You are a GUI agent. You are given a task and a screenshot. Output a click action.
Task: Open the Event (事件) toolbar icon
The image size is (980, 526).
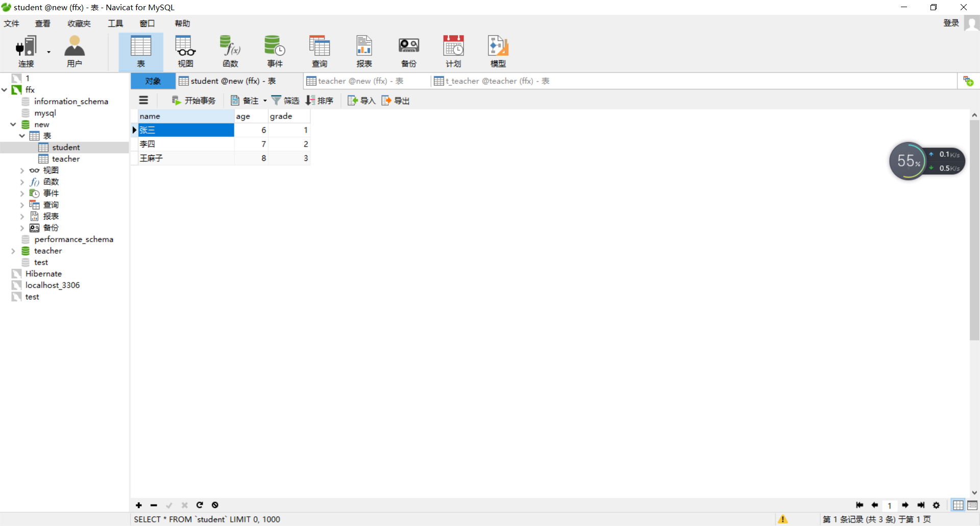275,51
